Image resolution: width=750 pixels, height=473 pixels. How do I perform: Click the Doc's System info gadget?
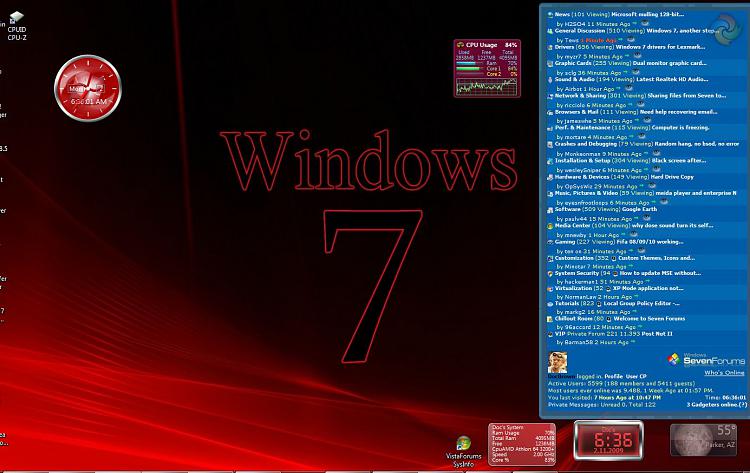pyautogui.click(x=522, y=444)
